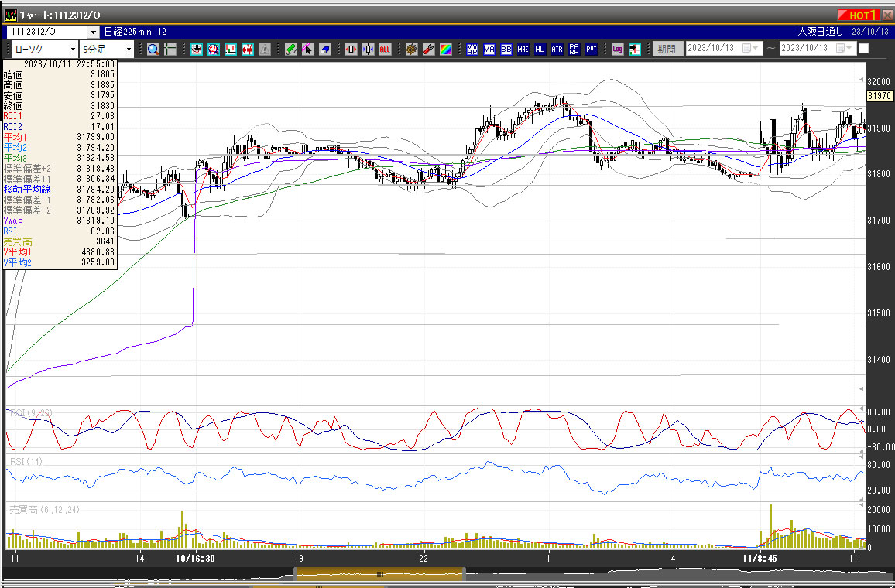
Task: Open the 5分足 timeframe dropdown
Action: click(x=129, y=50)
